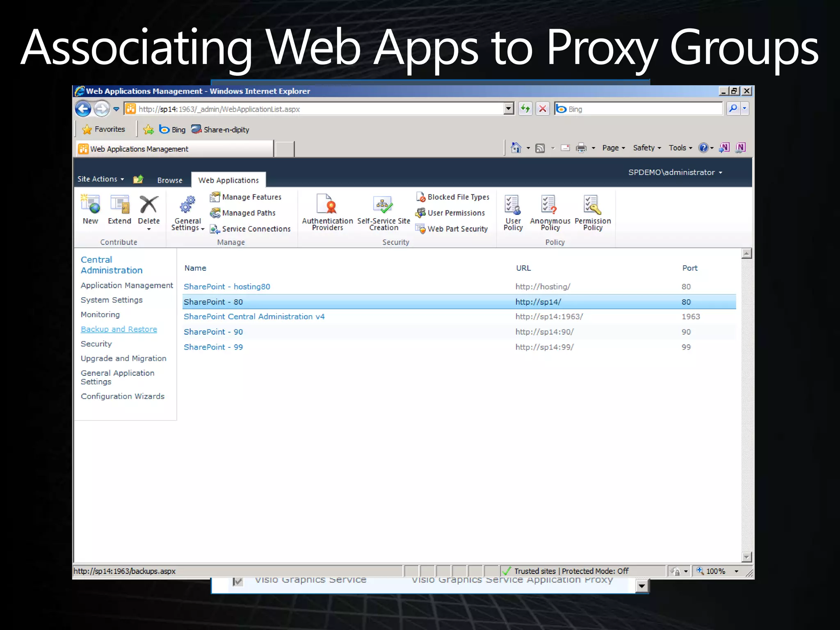Open Web Part Security
This screenshot has width=840, height=630.
(452, 229)
